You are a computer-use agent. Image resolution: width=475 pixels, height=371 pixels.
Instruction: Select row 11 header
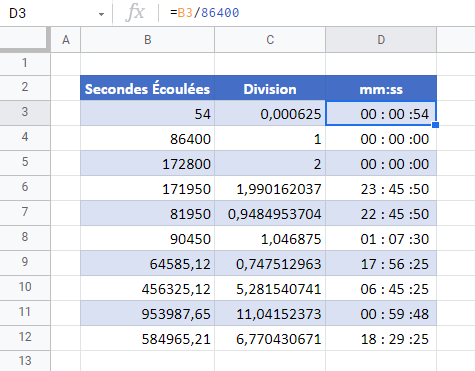click(x=25, y=313)
